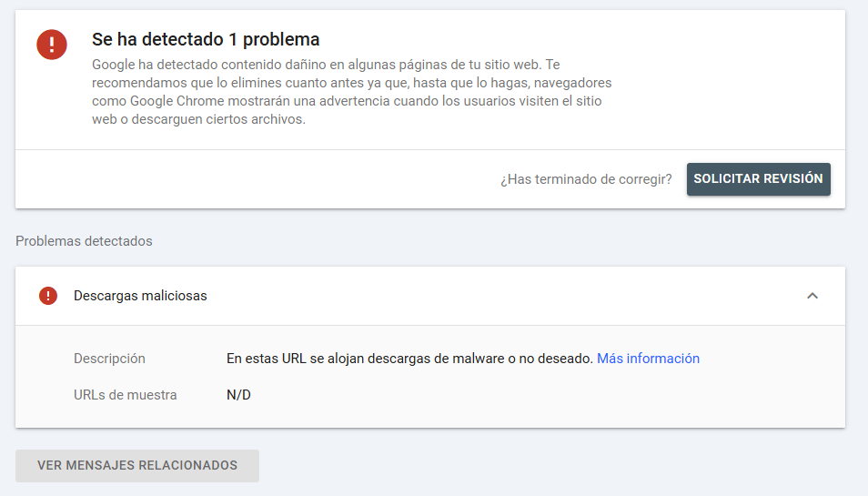Click the red alert icon beside Descargas maliciosas
Screen dimensions: 868x496
tap(48, 296)
